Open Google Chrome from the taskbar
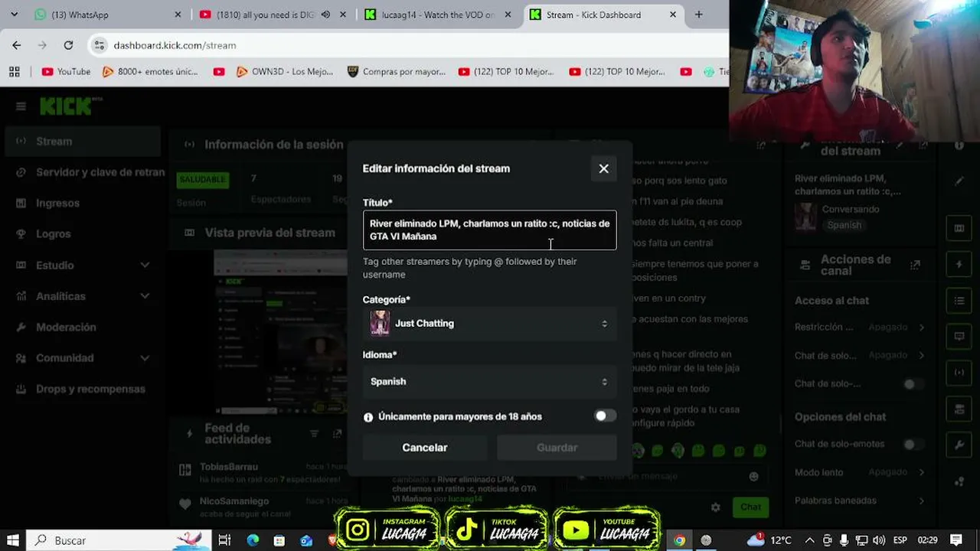 coord(679,540)
